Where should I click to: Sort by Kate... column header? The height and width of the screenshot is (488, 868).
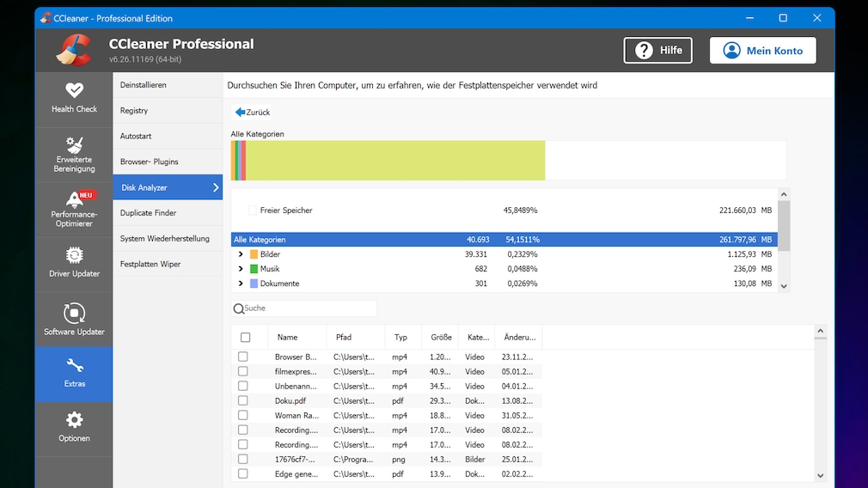[x=477, y=337]
